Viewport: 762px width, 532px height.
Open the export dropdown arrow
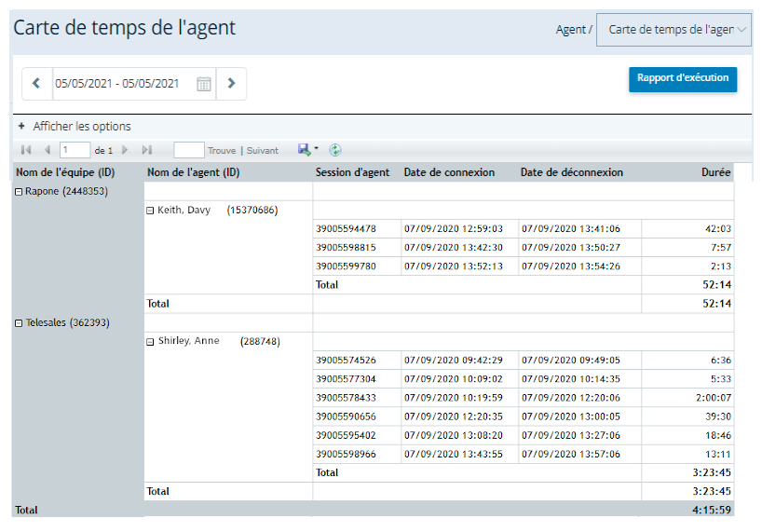coord(317,149)
